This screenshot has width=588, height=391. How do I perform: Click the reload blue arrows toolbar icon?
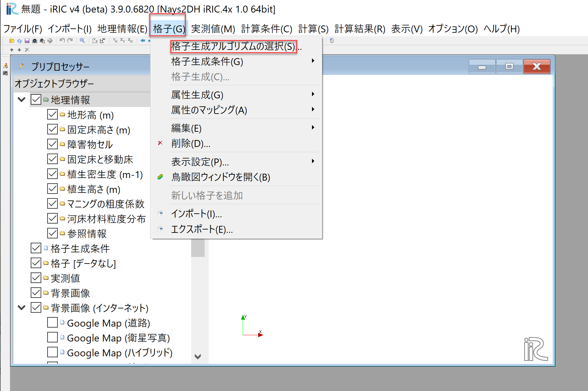click(19, 41)
